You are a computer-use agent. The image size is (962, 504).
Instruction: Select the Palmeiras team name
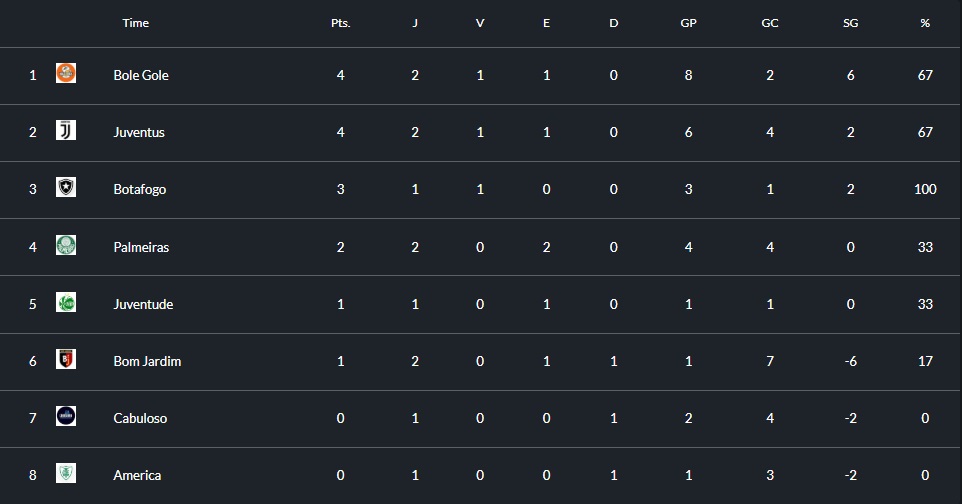(x=141, y=247)
